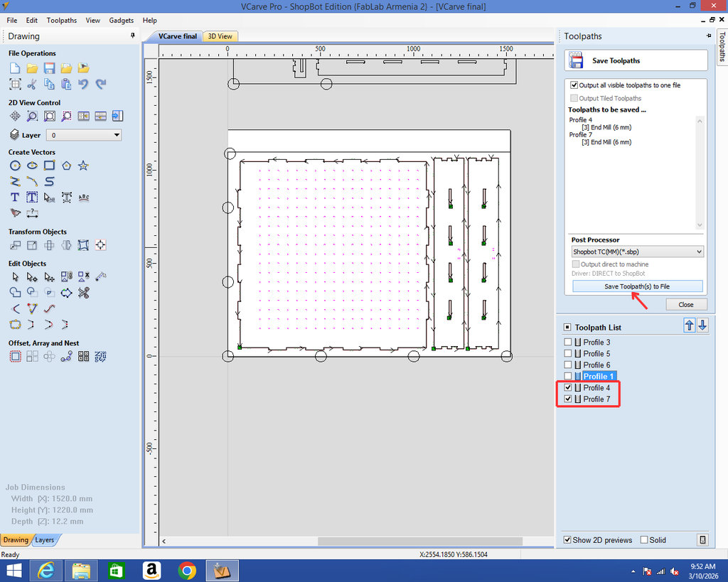Click the Undo arrow icon
This screenshot has width=728, height=582.
(83, 84)
